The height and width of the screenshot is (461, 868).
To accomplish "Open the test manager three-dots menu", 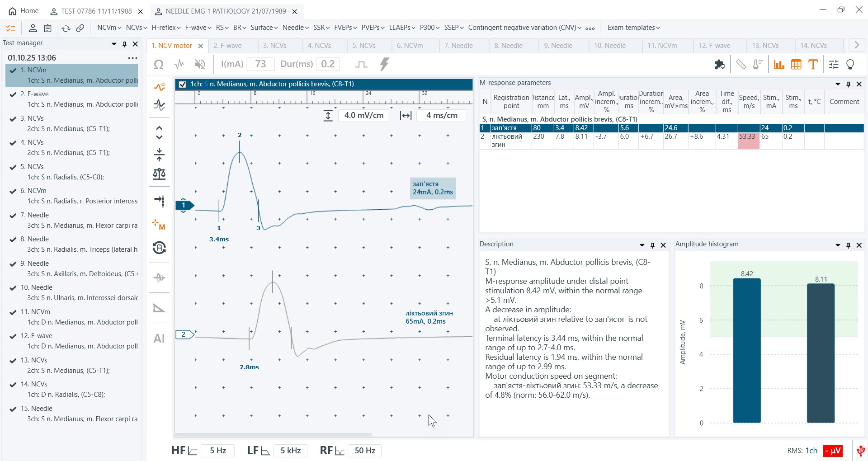I will pos(132,58).
